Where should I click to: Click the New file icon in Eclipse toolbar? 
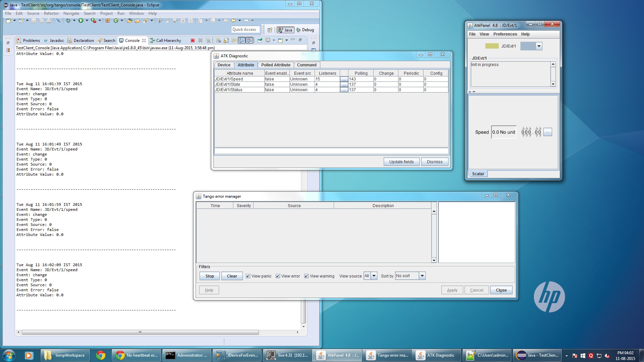[8, 20]
